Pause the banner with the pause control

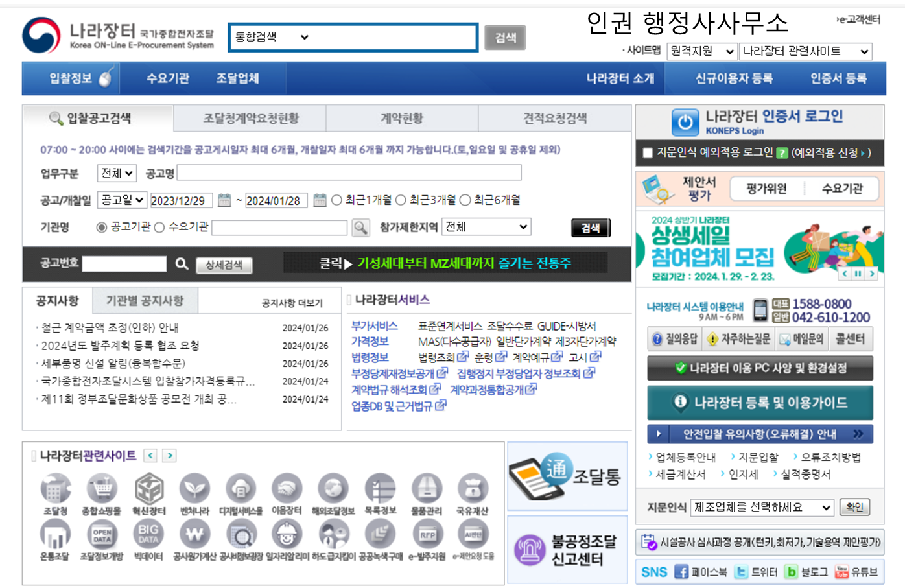858,274
